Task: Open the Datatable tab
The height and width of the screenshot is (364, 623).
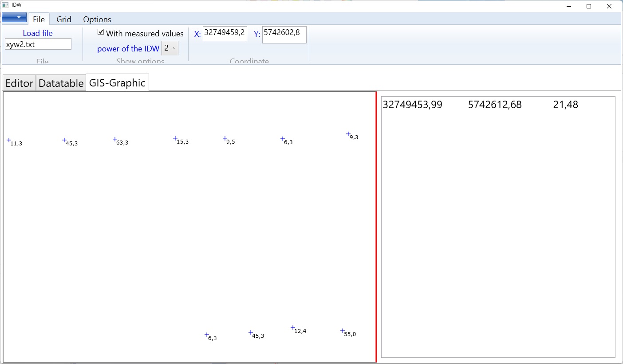Action: [x=61, y=83]
